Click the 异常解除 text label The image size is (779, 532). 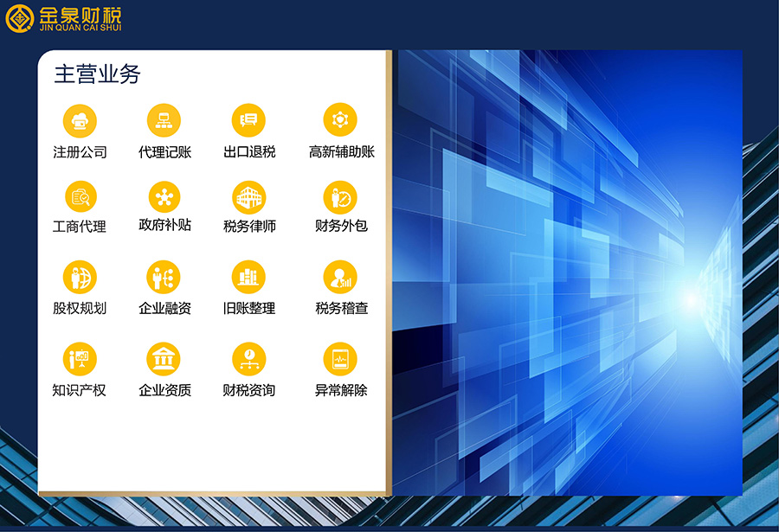tap(341, 390)
